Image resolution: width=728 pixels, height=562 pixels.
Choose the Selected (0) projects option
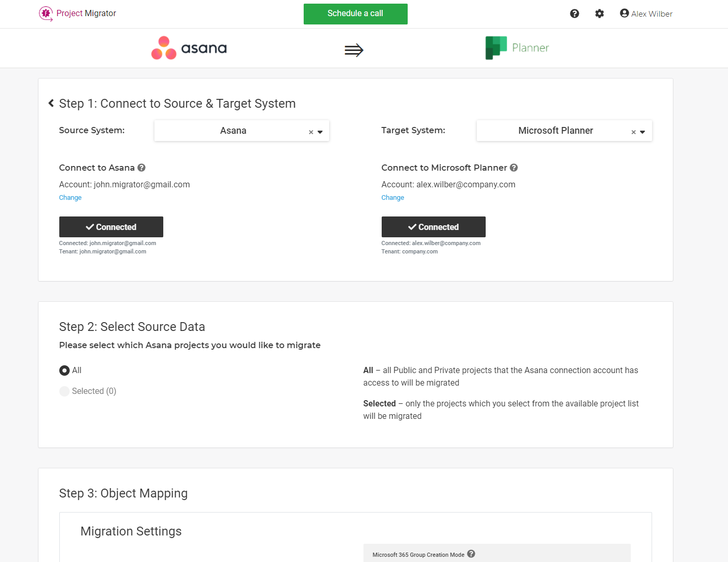tap(64, 391)
